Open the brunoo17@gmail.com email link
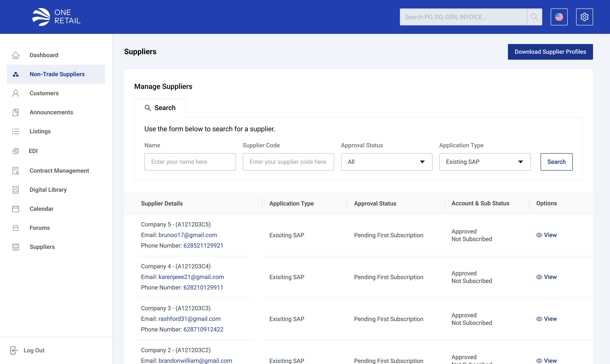Viewport: 610px width, 364px height. tap(188, 235)
